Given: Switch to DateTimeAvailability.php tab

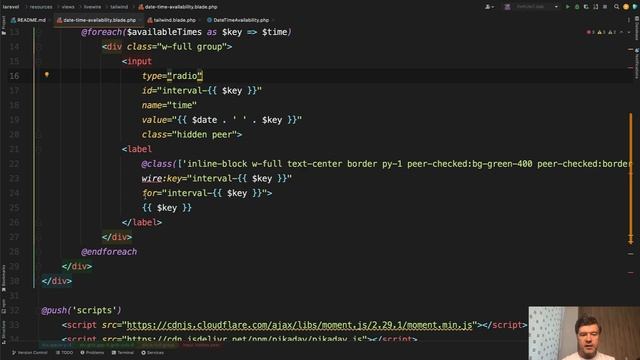Looking at the screenshot, I should click(238, 20).
